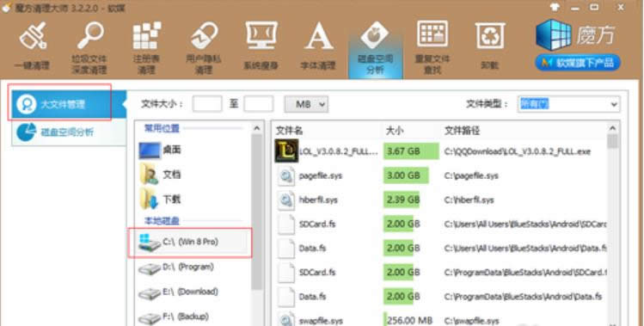
Task: Select hiberfil.sys file name
Action: [x=318, y=200]
